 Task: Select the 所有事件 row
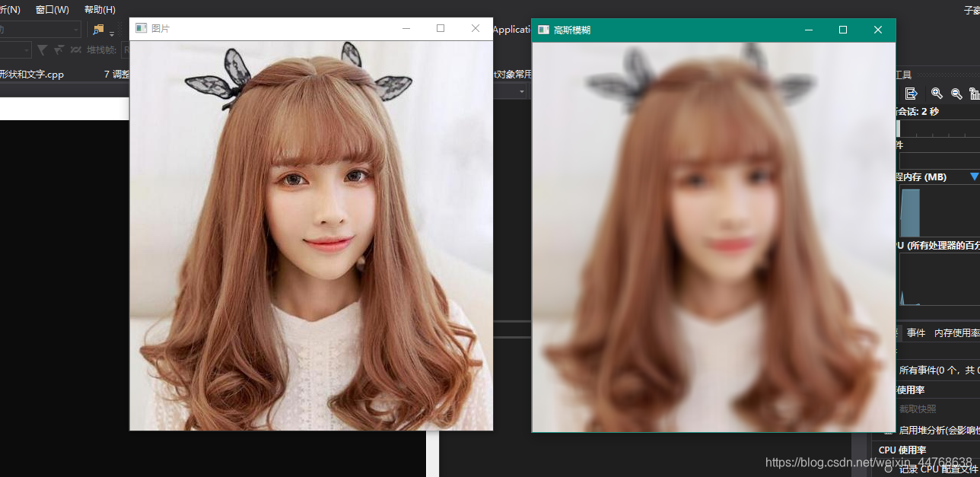point(938,370)
